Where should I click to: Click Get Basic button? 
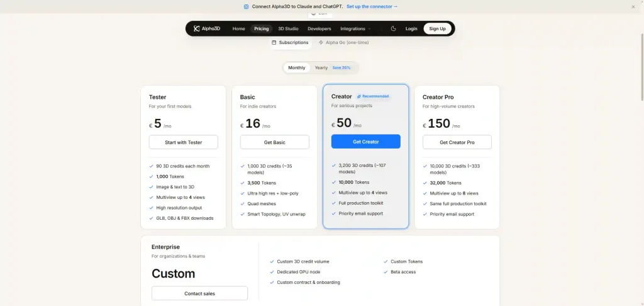[275, 142]
